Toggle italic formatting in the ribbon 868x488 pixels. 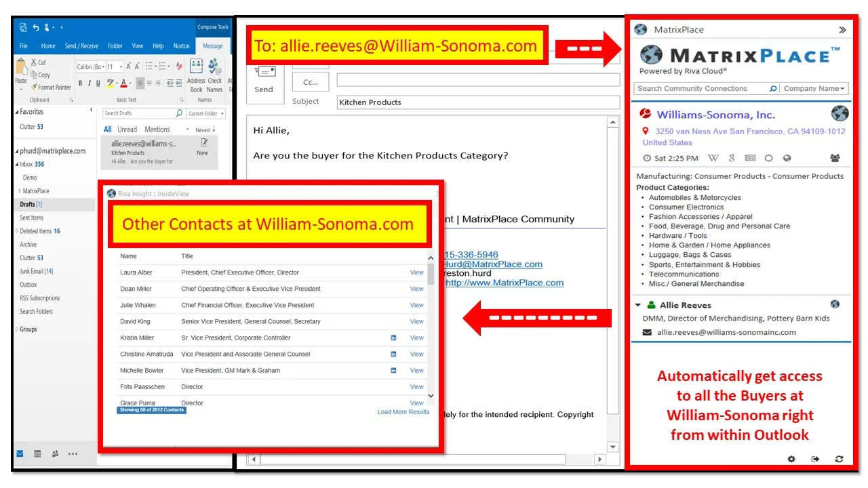coord(90,83)
